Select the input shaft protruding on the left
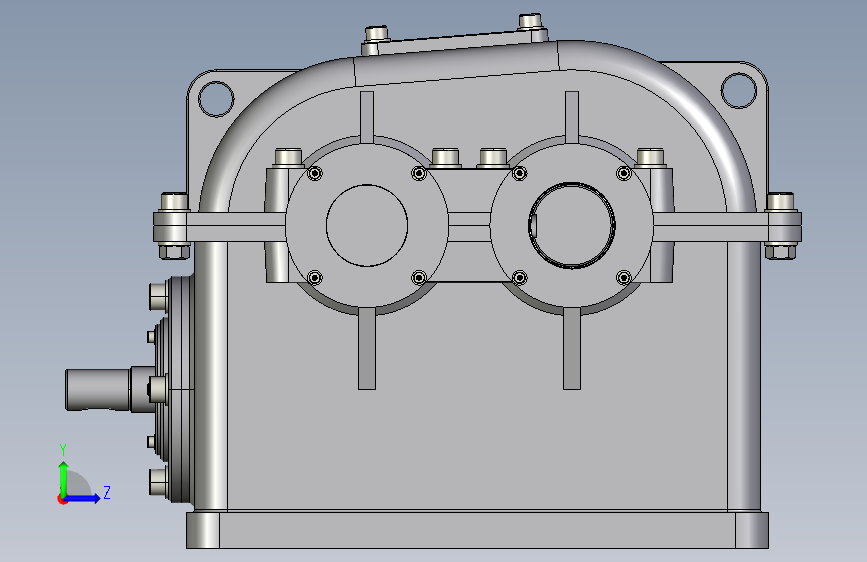Viewport: 867px width, 562px height. tap(98, 389)
